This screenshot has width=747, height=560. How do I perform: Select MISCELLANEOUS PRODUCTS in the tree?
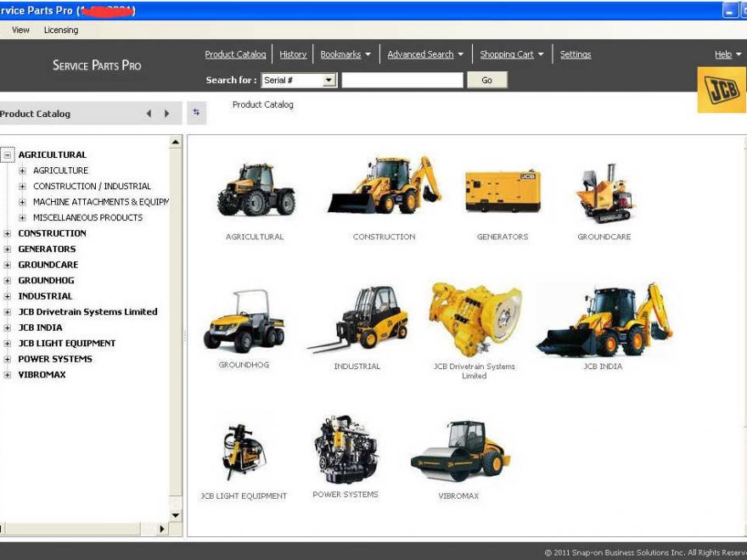pos(87,217)
